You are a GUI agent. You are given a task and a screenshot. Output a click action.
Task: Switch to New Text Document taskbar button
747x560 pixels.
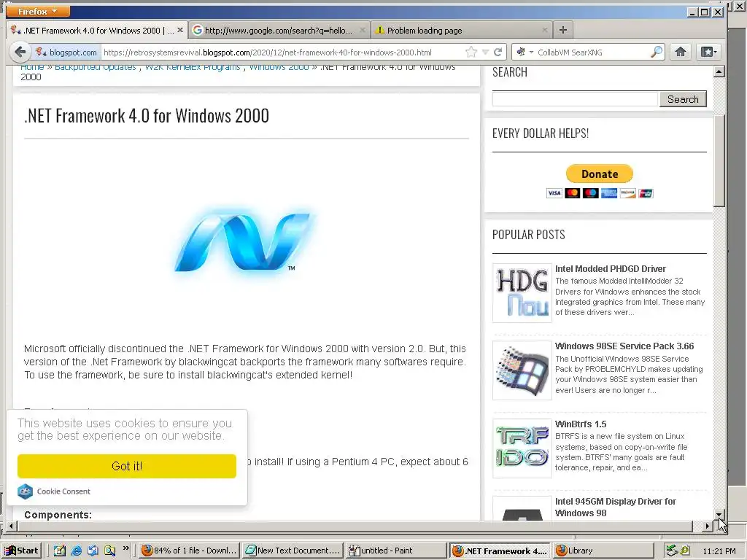[293, 551]
